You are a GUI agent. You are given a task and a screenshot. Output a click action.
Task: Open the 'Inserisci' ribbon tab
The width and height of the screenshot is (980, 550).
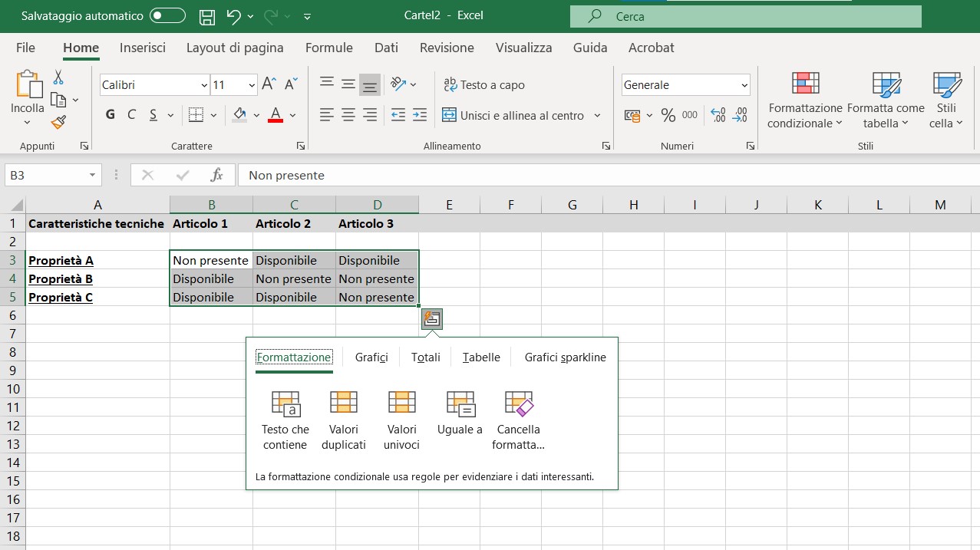tap(142, 48)
